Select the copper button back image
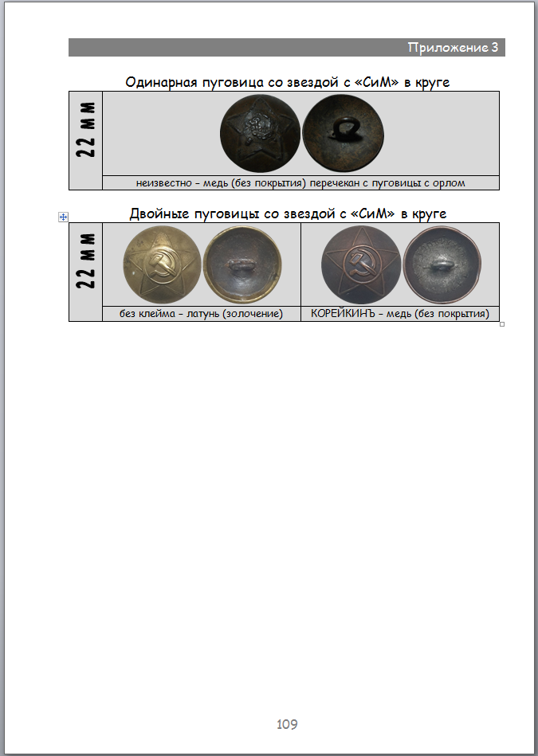This screenshot has width=538, height=756. 442,264
